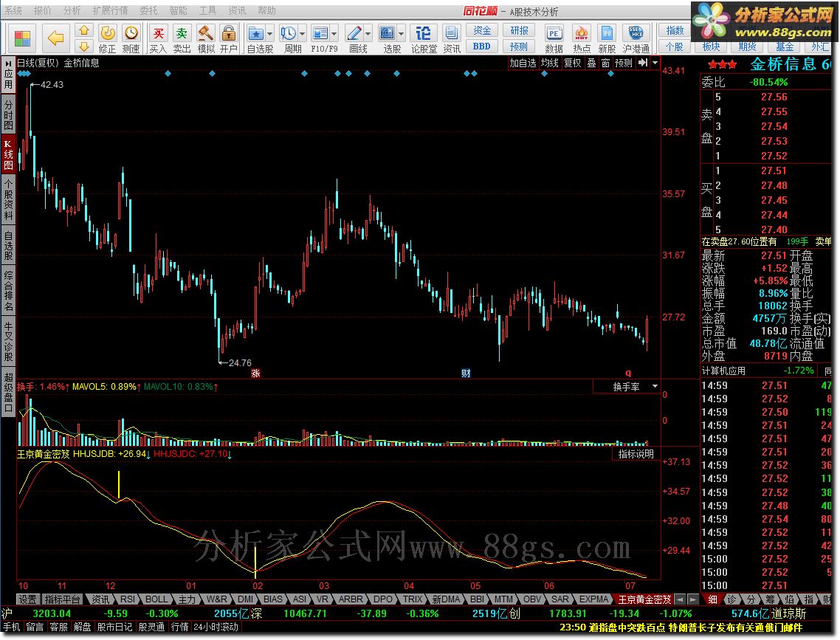Open 个股资料 side tab
The image size is (840, 640).
(9, 200)
